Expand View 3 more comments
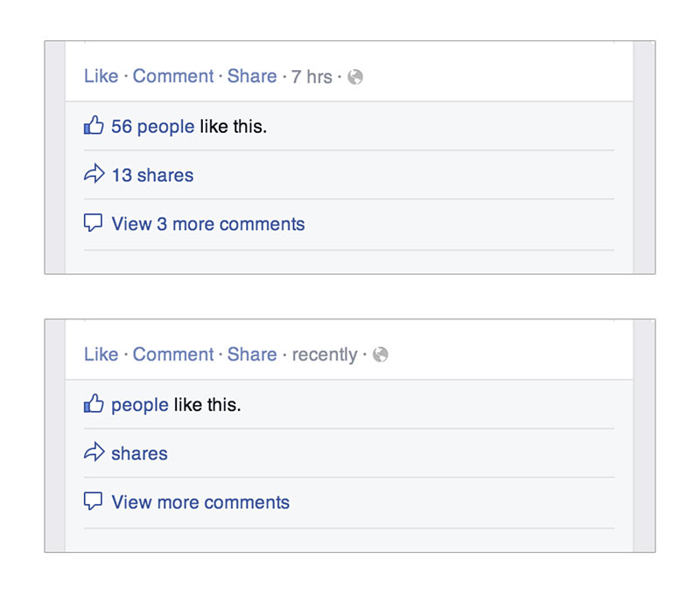This screenshot has height=594, width=700. click(x=208, y=224)
